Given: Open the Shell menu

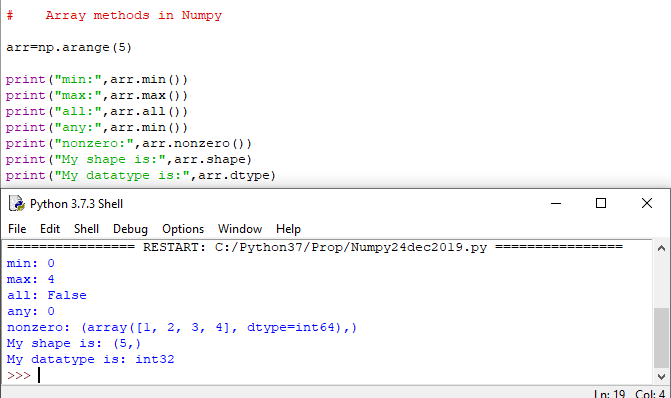Looking at the screenshot, I should pos(86,229).
